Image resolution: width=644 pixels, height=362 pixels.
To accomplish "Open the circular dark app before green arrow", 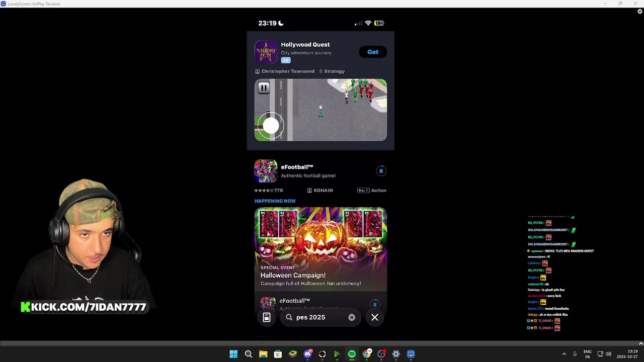I will (323, 354).
